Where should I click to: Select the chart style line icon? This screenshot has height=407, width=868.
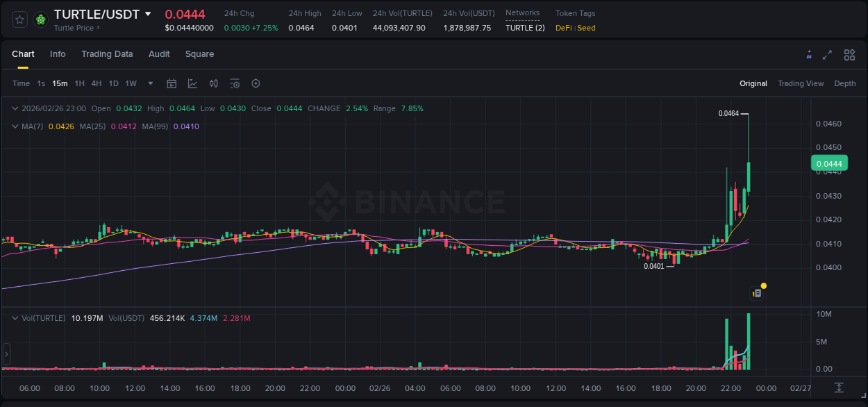pyautogui.click(x=192, y=83)
